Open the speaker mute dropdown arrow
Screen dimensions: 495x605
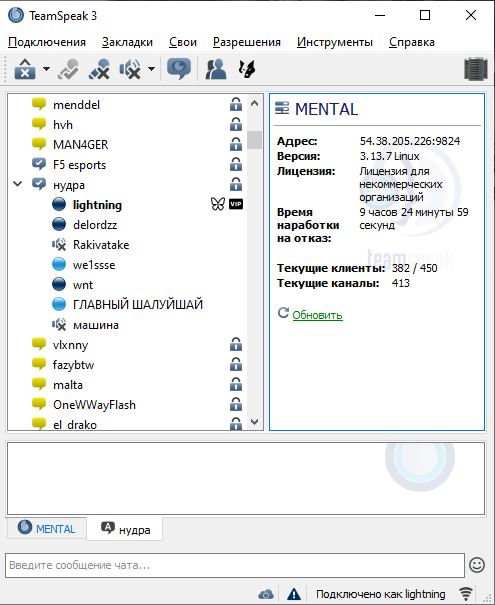pos(152,69)
